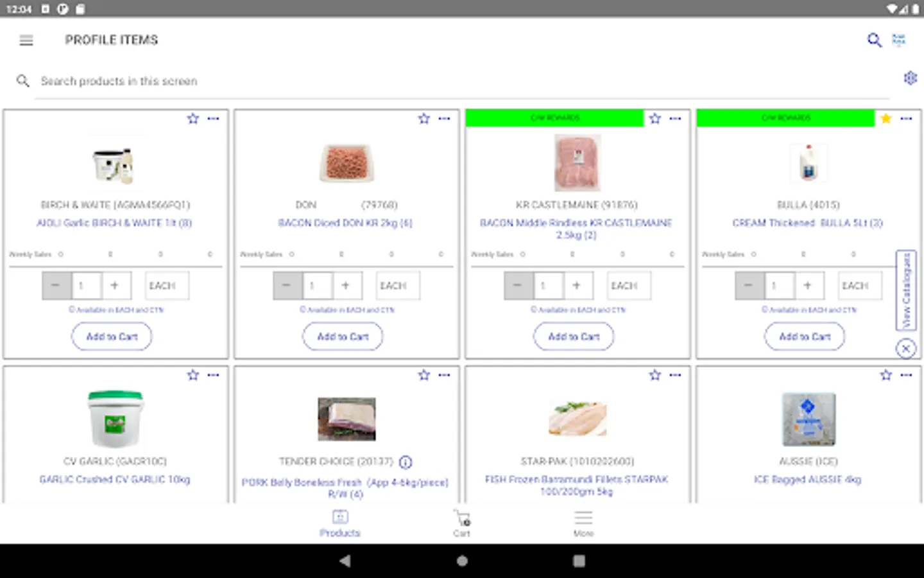
Task: Open CREAM Thickened BULLA 5Lt link
Action: click(x=807, y=223)
